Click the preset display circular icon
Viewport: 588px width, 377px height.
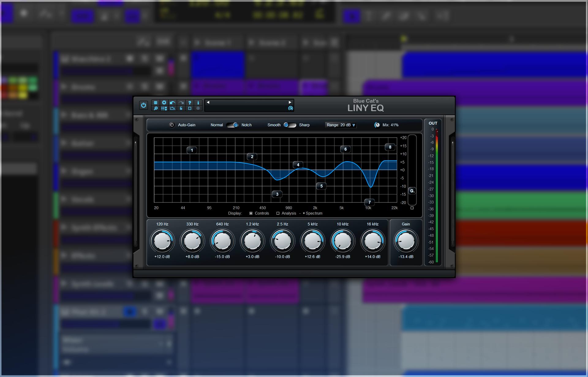[290, 108]
